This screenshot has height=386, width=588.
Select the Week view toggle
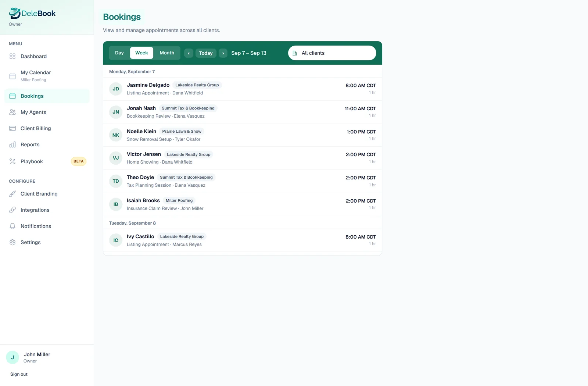point(141,53)
